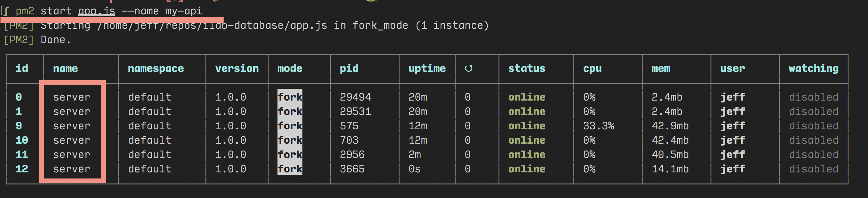This screenshot has width=868, height=198.
Task: Click the uptime value 2m
Action: point(414,155)
